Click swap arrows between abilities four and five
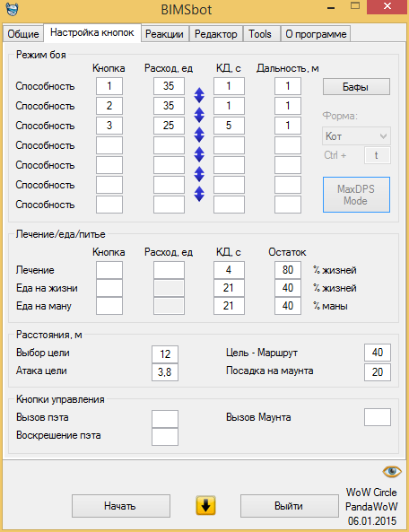 tap(199, 154)
